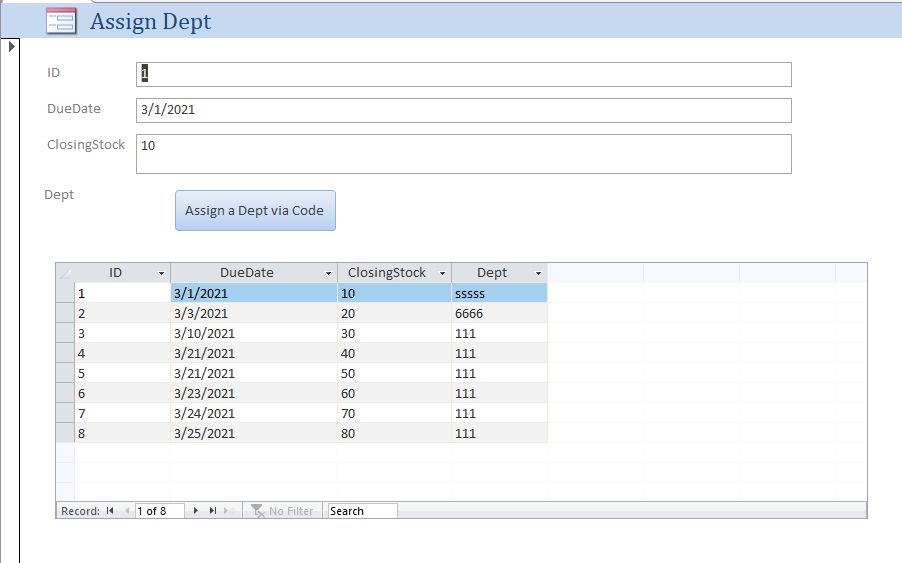Click the Dept cell in row with ID 8
The height and width of the screenshot is (563, 902).
tap(499, 432)
